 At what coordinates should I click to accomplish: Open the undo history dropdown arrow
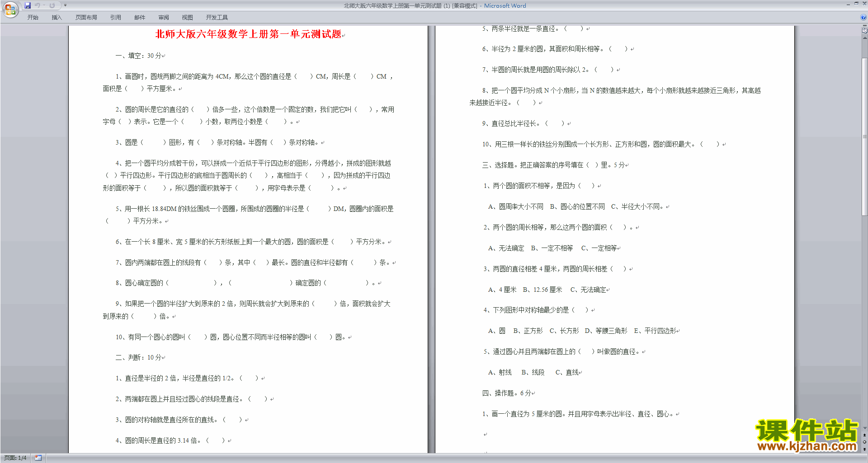coord(44,5)
